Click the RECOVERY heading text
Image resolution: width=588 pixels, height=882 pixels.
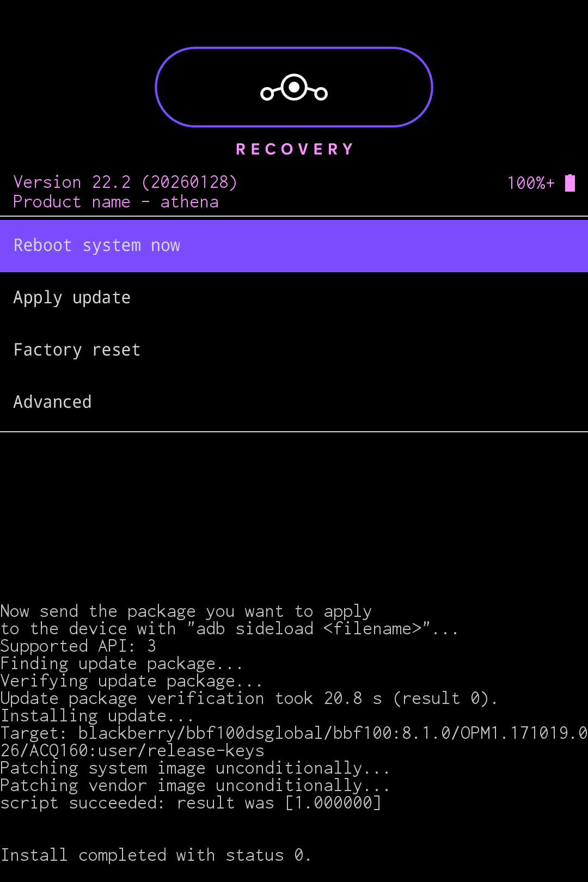coord(294,149)
